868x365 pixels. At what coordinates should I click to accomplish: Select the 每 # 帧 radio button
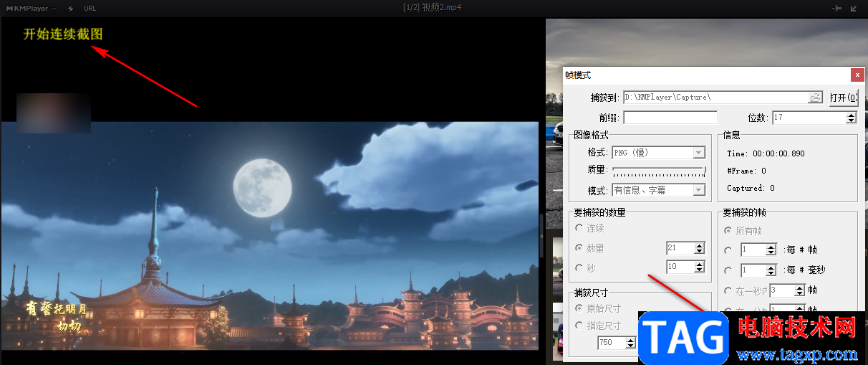click(728, 250)
